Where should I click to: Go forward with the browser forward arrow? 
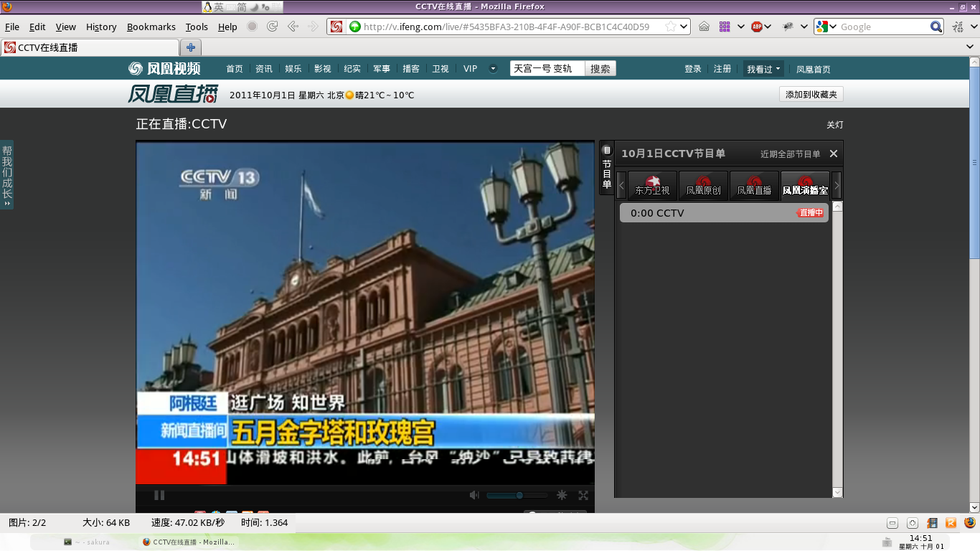[313, 27]
